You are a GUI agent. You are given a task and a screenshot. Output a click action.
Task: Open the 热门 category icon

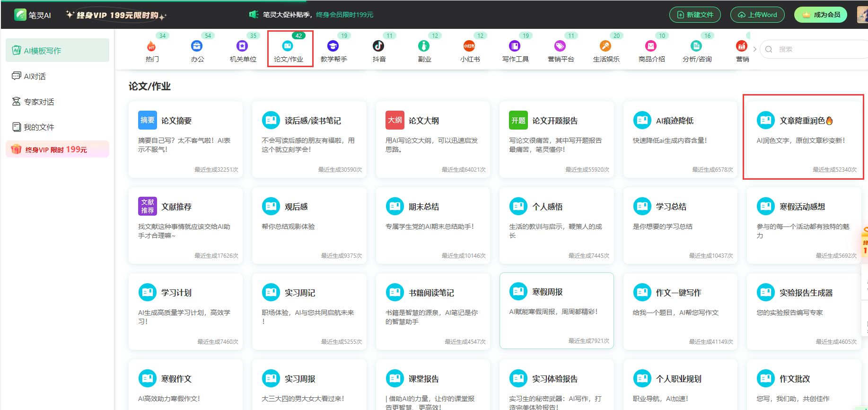pos(151,46)
